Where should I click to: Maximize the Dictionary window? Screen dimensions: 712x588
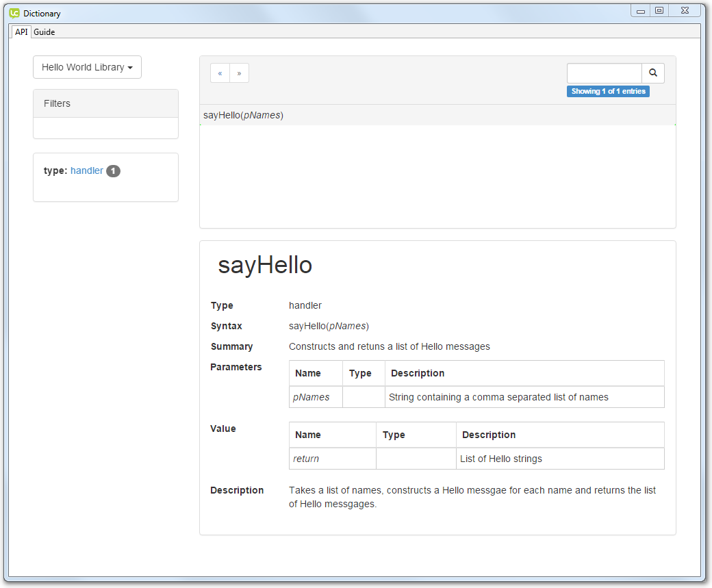(659, 11)
